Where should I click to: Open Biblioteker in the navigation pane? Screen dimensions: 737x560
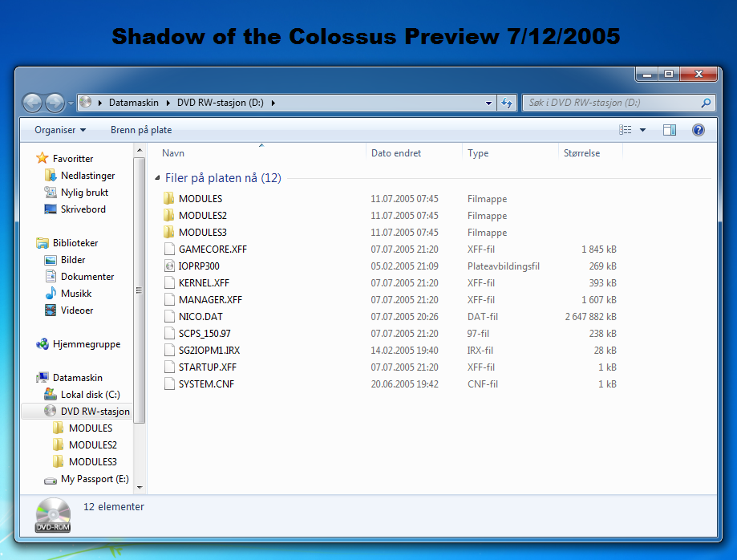point(75,243)
